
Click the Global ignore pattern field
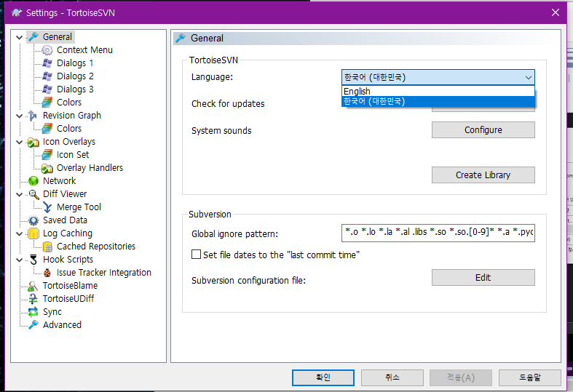coord(438,233)
